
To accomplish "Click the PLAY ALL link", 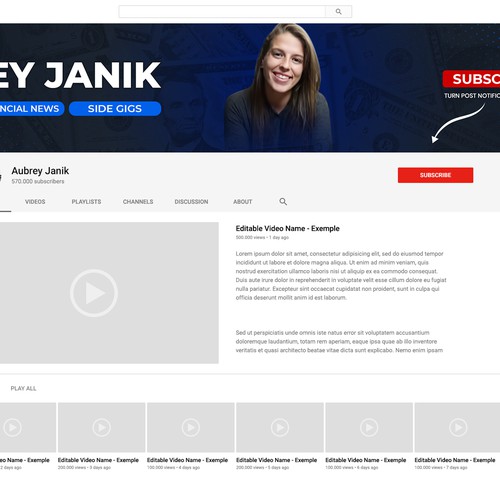I will tap(23, 388).
